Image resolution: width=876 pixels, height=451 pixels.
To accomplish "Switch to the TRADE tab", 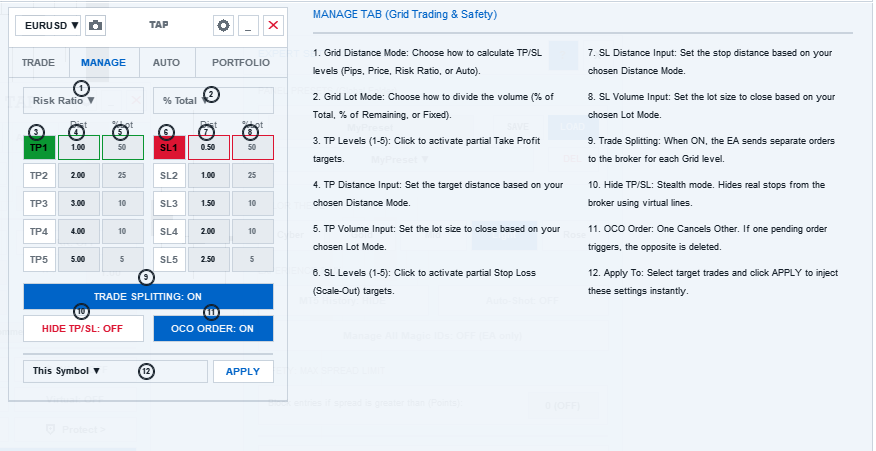I will tap(39, 63).
